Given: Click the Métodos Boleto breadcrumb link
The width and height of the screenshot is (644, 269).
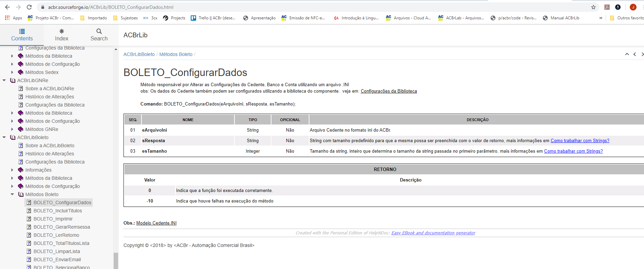Looking at the screenshot, I should point(176,54).
